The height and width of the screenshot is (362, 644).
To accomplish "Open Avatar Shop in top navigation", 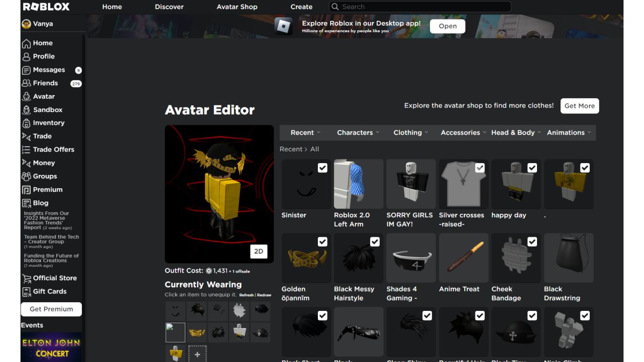I will click(x=237, y=7).
